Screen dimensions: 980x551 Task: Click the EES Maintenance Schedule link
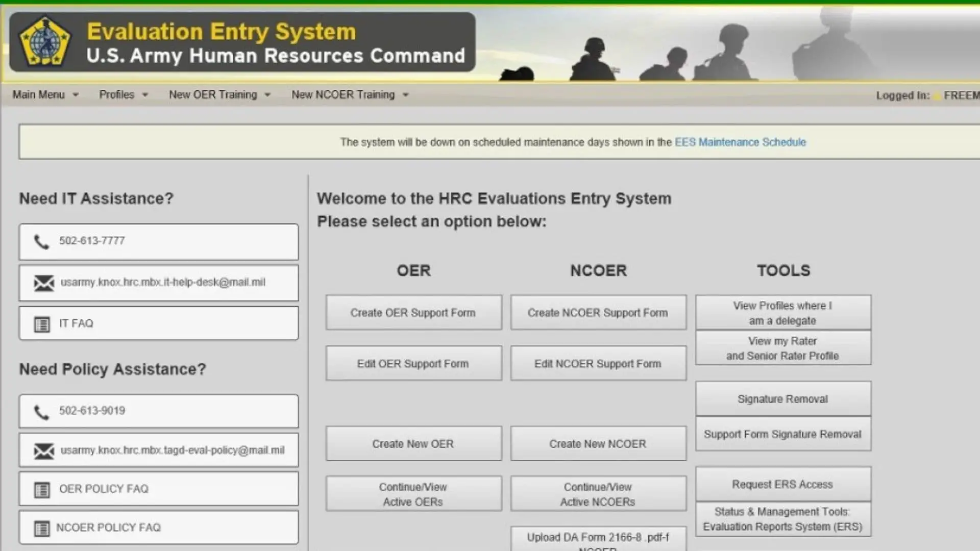(739, 142)
